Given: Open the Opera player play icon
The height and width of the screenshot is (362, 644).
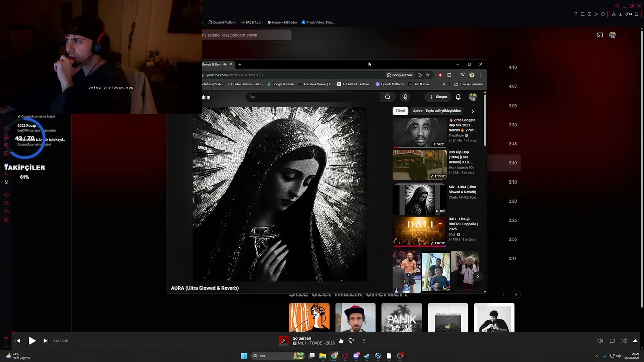Looking at the screenshot, I should click(596, 14).
